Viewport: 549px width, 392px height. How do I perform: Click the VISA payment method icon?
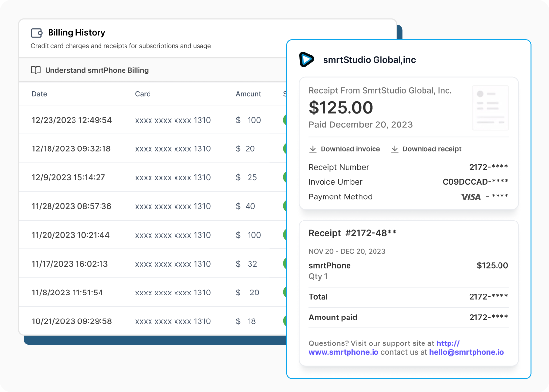click(x=471, y=197)
